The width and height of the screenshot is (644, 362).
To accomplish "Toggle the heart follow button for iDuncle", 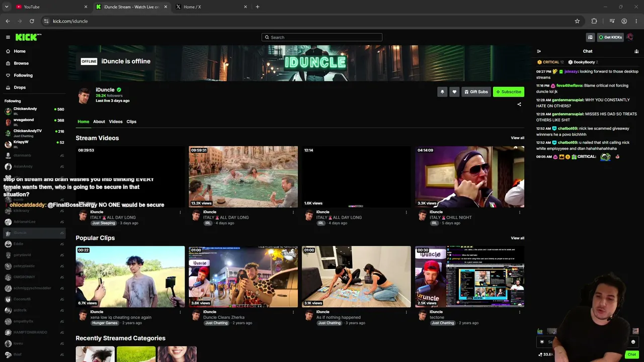I will (x=454, y=92).
